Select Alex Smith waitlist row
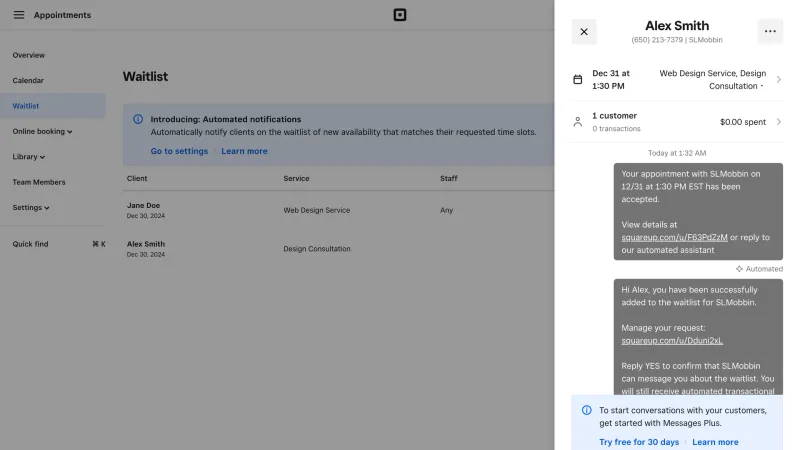This screenshot has height=450, width=800. coord(338,249)
